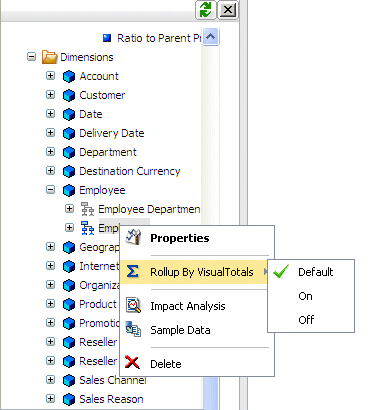
Task: Select the Destination Currency dimension
Action: click(x=130, y=171)
